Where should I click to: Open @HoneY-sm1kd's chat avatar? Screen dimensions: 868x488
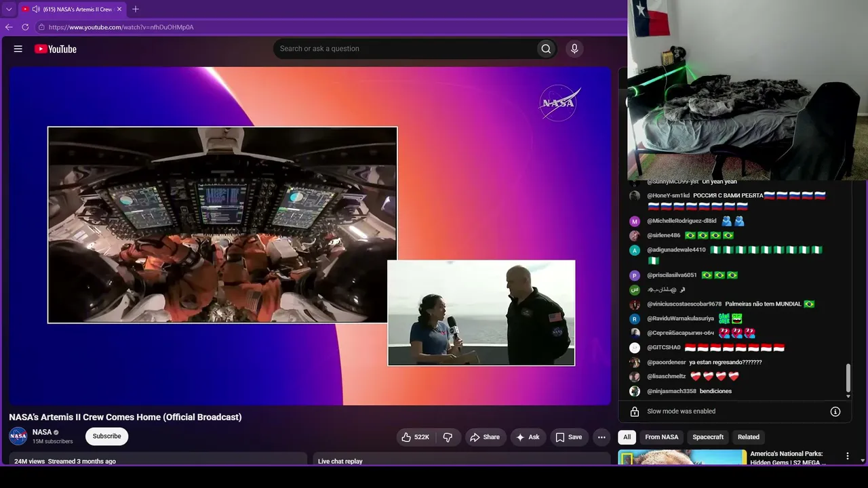click(x=635, y=196)
